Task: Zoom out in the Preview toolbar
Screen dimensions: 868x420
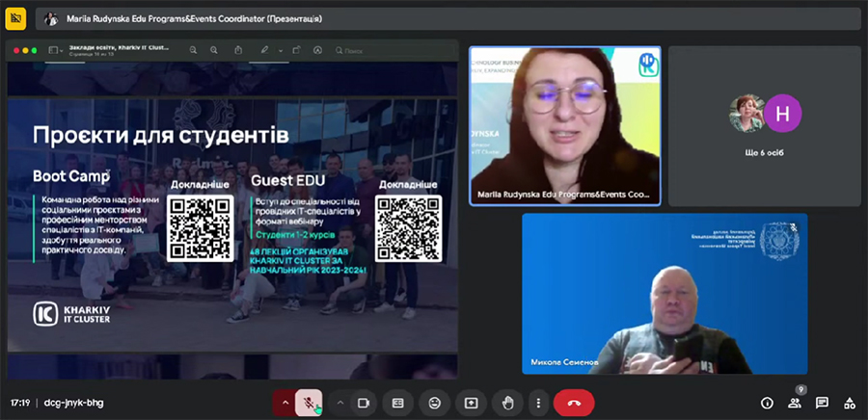Action: tap(193, 50)
